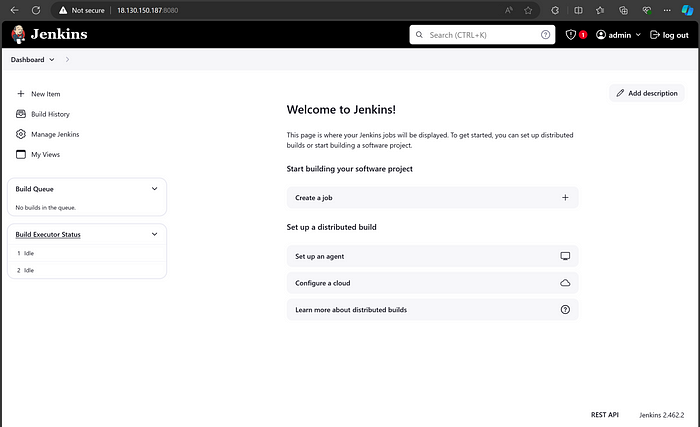Collapse the Build Queue panel
Screen dimensions: 700x427
click(x=154, y=189)
